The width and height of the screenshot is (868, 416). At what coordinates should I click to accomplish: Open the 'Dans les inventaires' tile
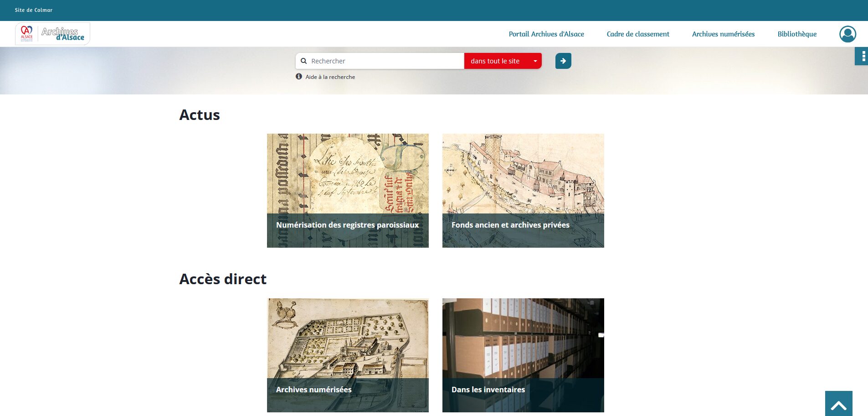click(523, 355)
